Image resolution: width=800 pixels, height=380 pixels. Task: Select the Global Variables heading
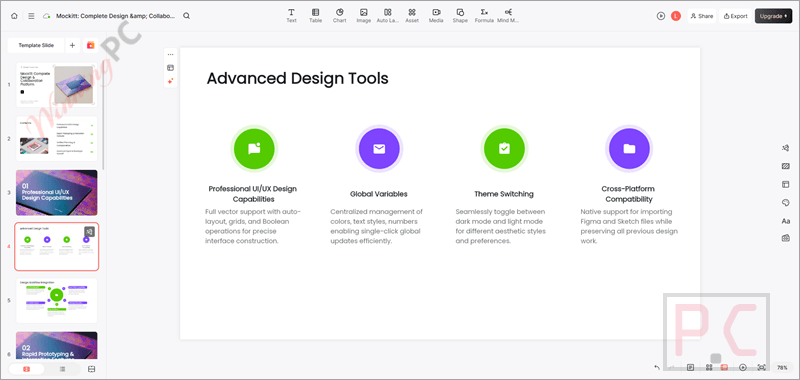(x=379, y=194)
